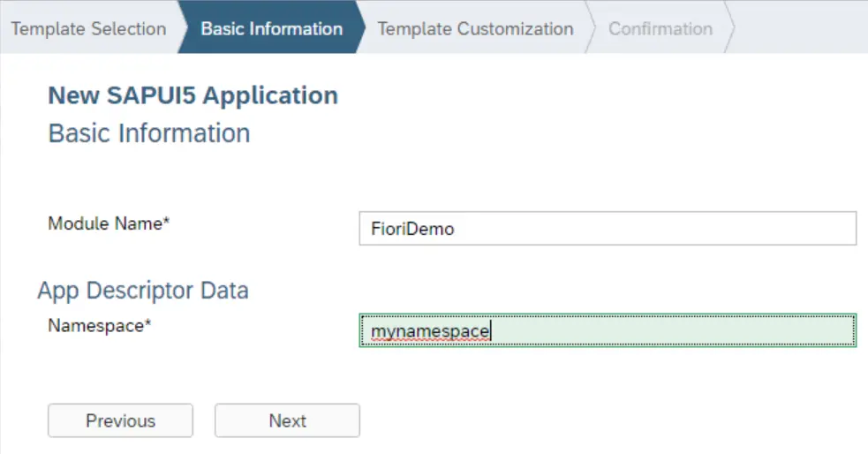Click the "Namespace*" field label
The height and width of the screenshot is (454, 868).
click(x=99, y=325)
